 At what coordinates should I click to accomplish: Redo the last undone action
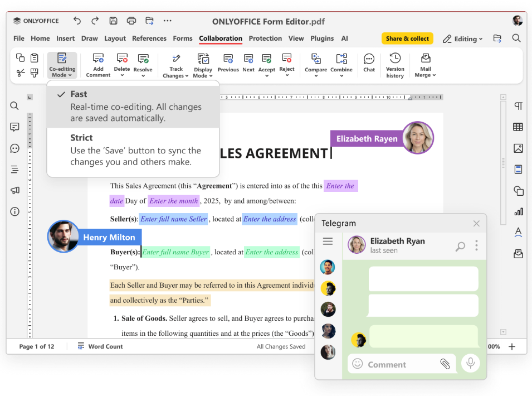[x=95, y=21]
